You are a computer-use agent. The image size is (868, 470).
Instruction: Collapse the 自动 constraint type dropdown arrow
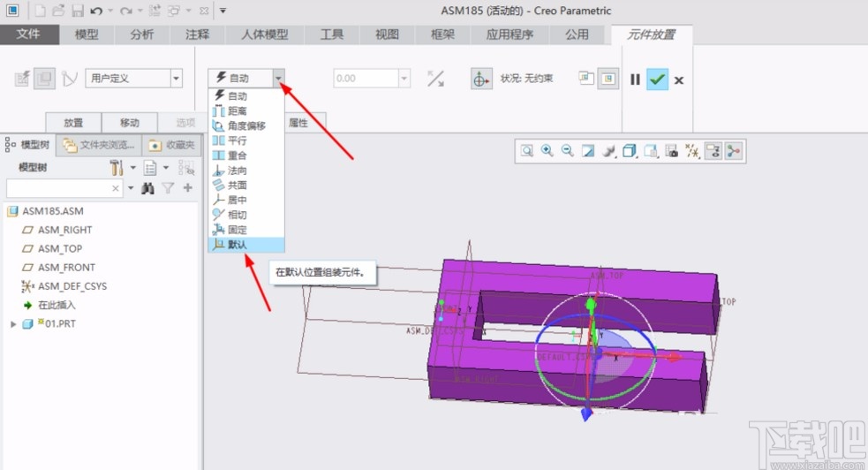tap(279, 79)
